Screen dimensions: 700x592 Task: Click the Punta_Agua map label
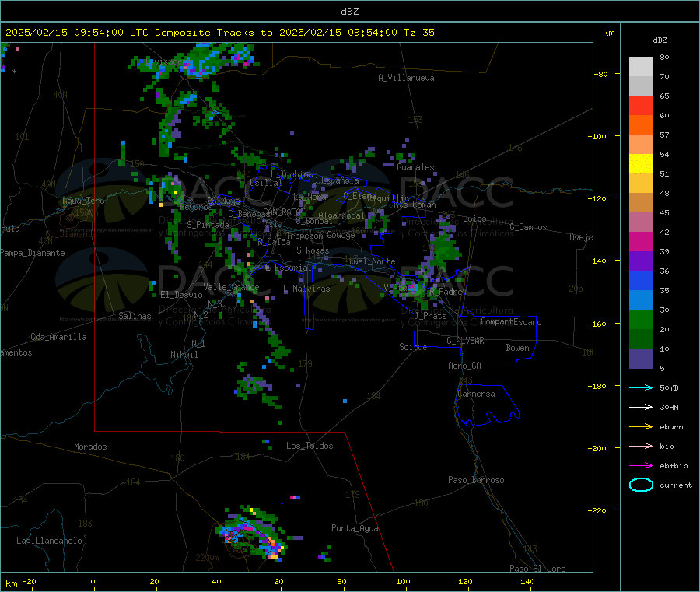click(355, 528)
